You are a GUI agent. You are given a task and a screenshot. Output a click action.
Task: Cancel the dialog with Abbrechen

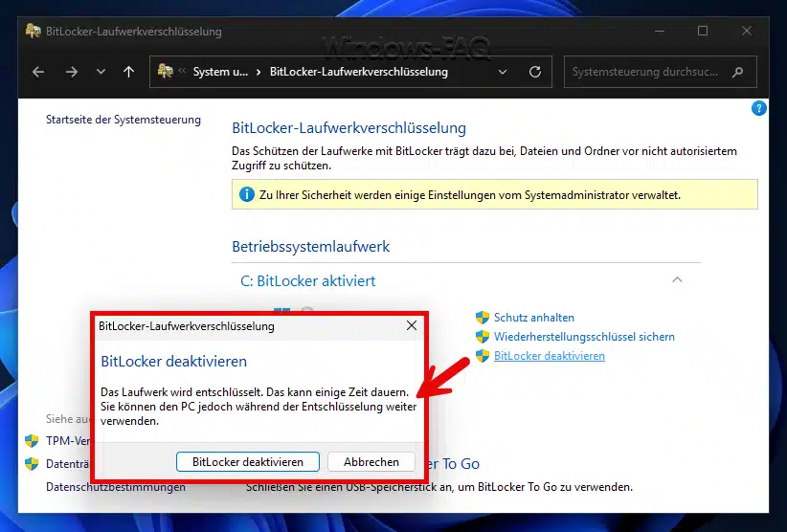371,462
